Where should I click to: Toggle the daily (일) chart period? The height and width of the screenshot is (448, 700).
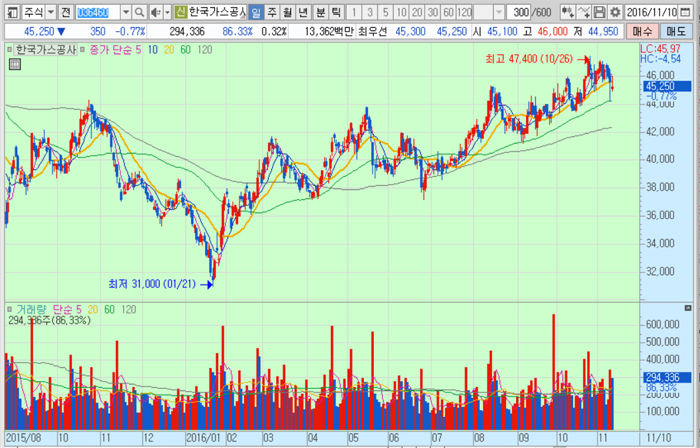click(257, 12)
